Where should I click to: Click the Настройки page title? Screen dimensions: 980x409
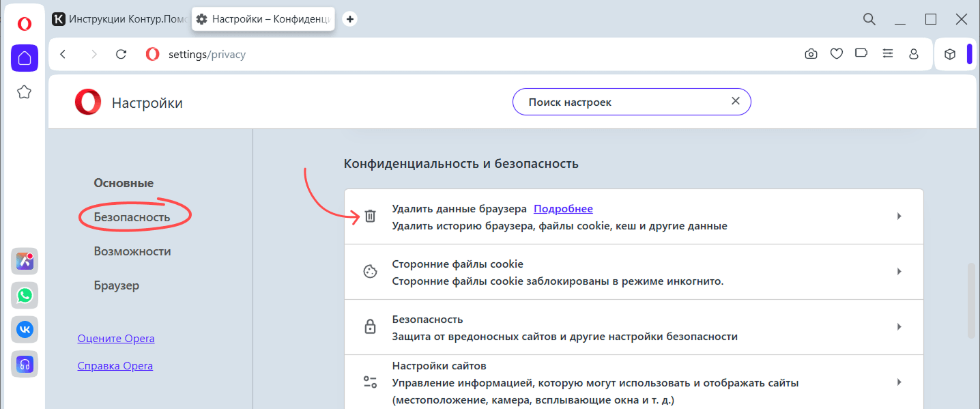147,103
